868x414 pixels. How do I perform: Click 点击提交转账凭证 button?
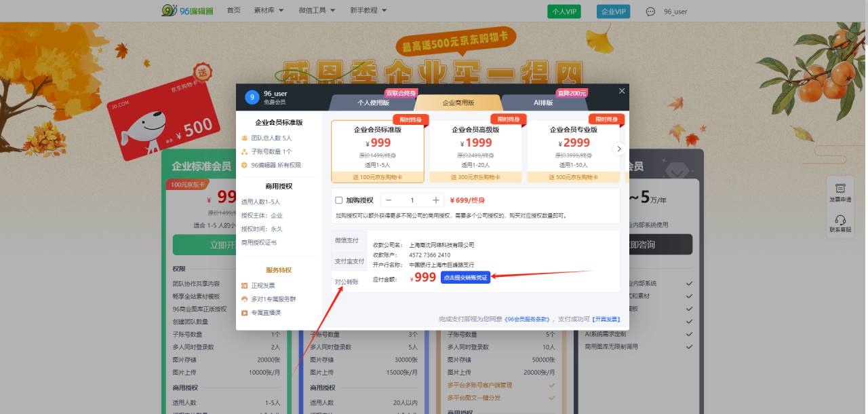point(465,278)
